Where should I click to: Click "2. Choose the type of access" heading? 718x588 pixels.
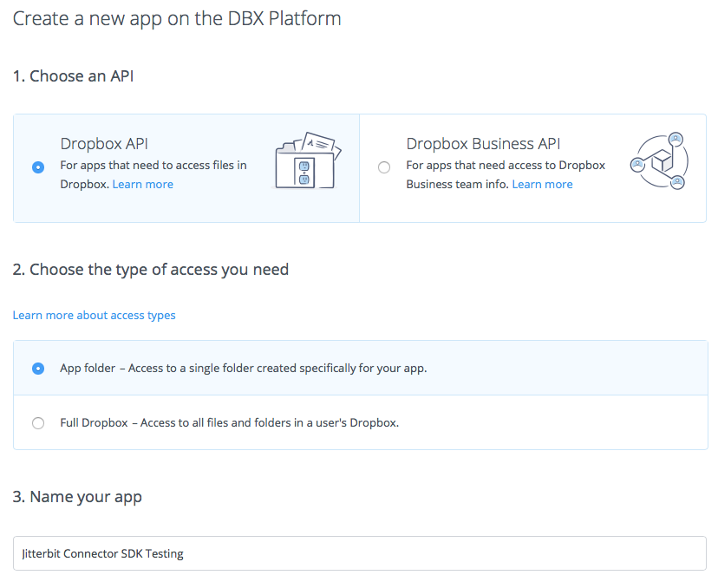pos(150,270)
